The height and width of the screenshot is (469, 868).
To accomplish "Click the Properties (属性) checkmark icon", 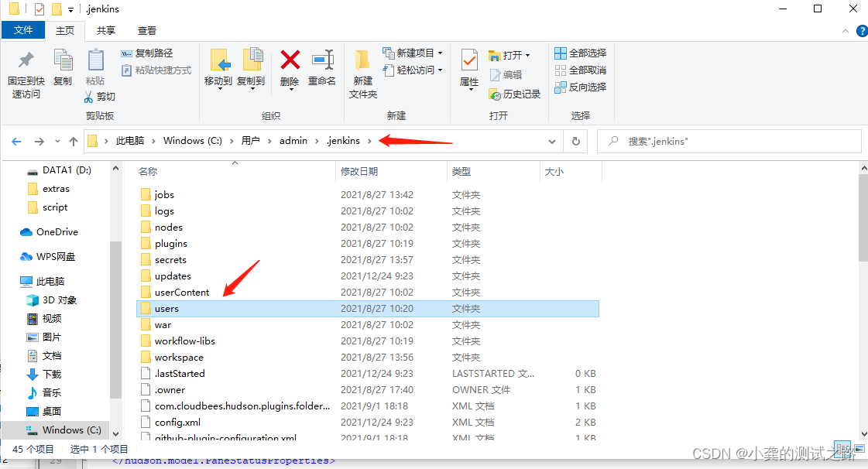I will click(x=469, y=60).
